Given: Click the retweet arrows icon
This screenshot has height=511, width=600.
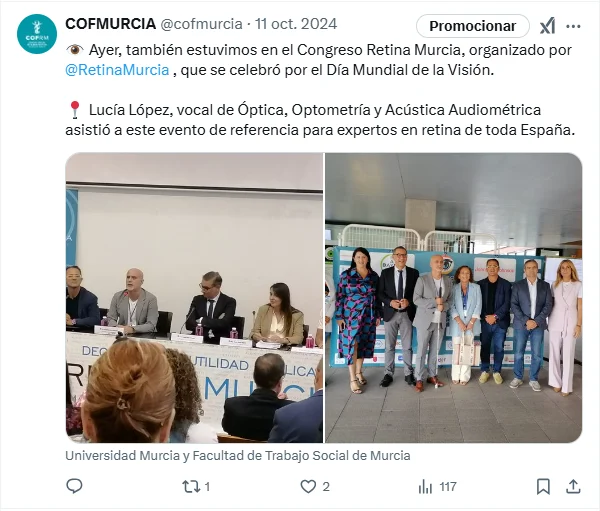Looking at the screenshot, I should (191, 487).
